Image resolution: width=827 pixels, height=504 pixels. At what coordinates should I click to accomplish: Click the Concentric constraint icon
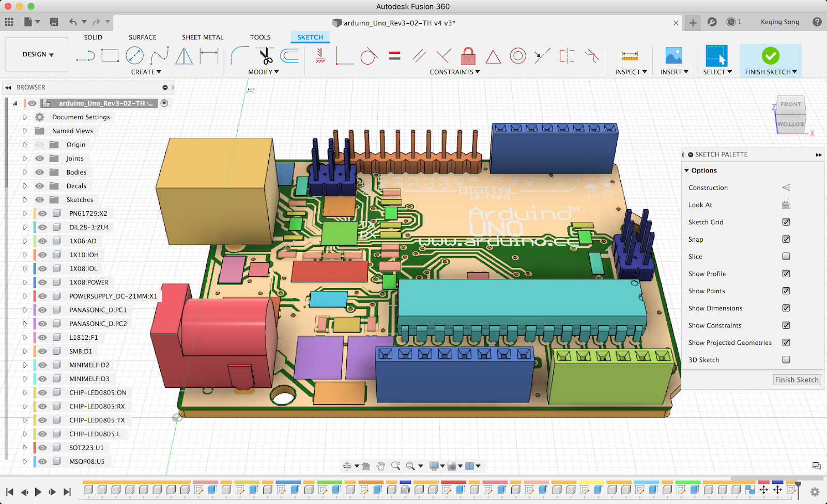click(518, 56)
